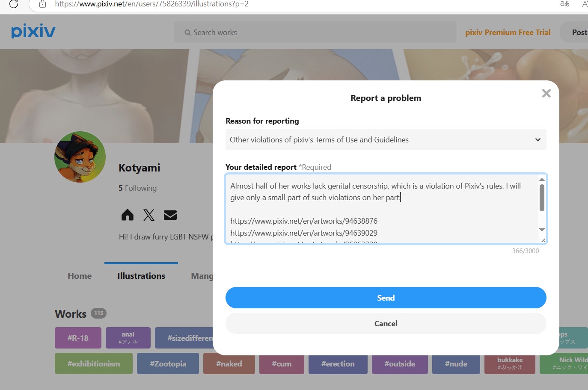588x390 pixels.
Task: Select the #Zootopia tag
Action: click(168, 363)
